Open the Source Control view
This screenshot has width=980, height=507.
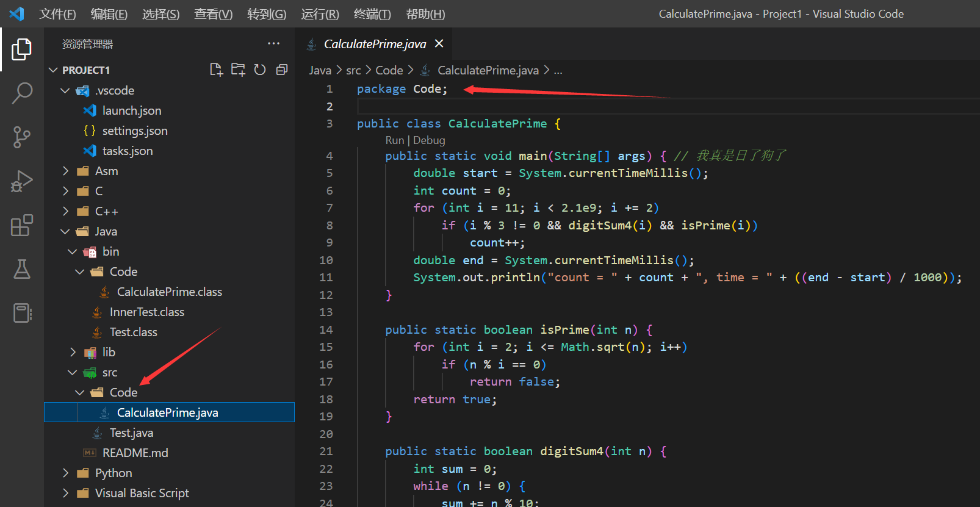(x=22, y=137)
